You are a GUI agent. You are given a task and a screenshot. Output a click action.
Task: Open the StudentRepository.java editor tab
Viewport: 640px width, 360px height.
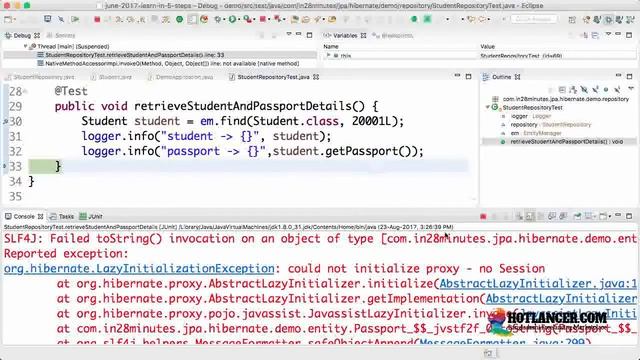40,77
